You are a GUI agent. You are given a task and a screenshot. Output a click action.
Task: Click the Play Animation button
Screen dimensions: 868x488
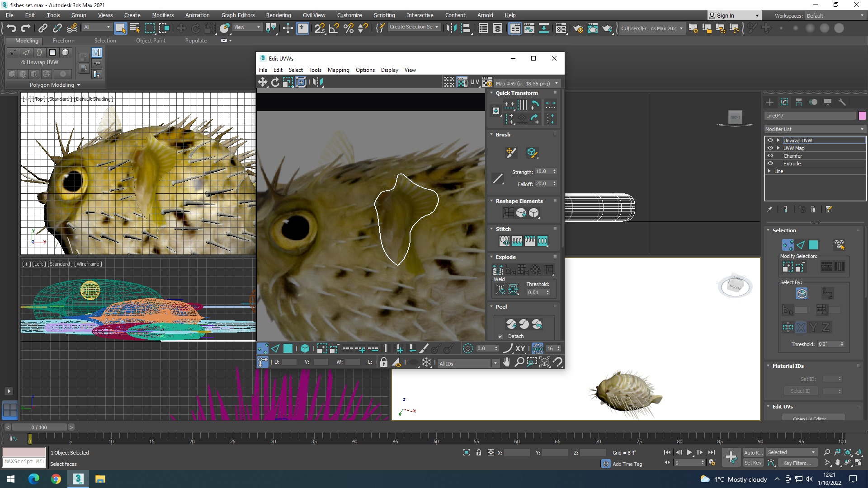click(x=689, y=452)
